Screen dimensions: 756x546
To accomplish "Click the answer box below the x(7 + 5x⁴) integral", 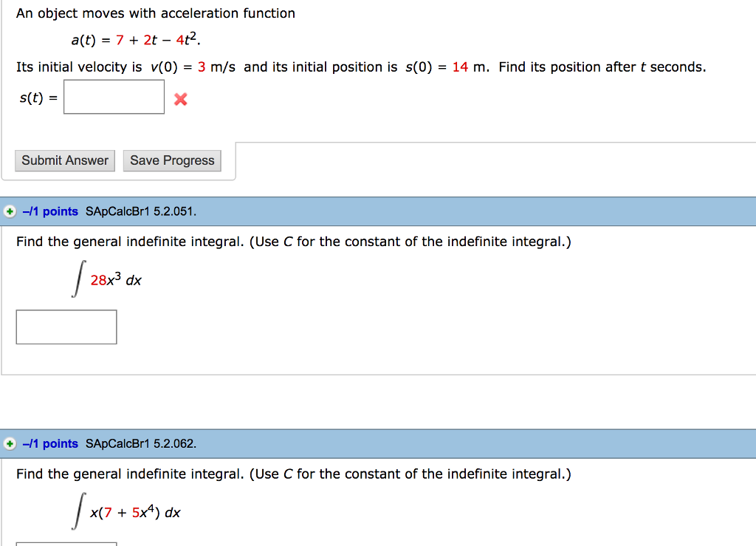I will point(66,544).
